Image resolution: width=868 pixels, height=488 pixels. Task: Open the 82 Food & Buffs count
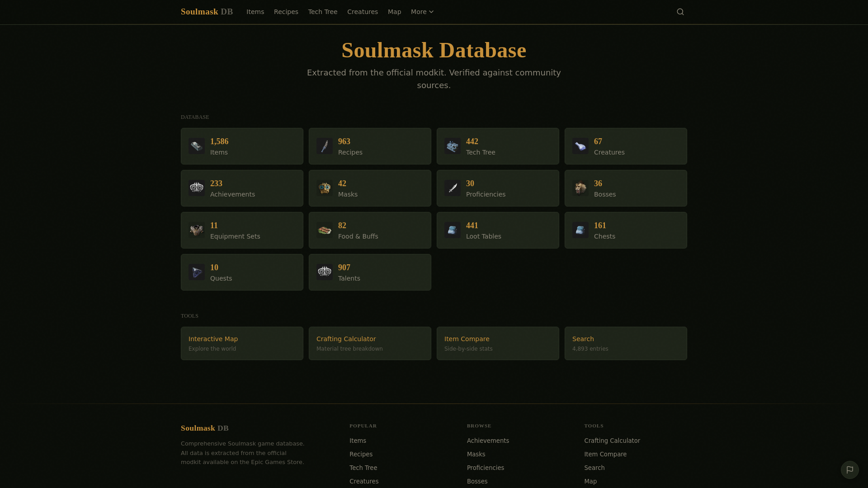pos(342,225)
